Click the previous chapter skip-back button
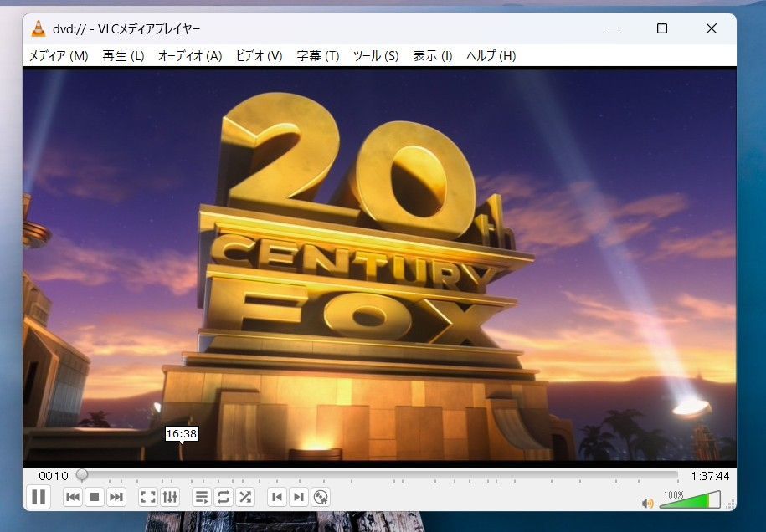This screenshot has width=766, height=532. click(x=73, y=498)
